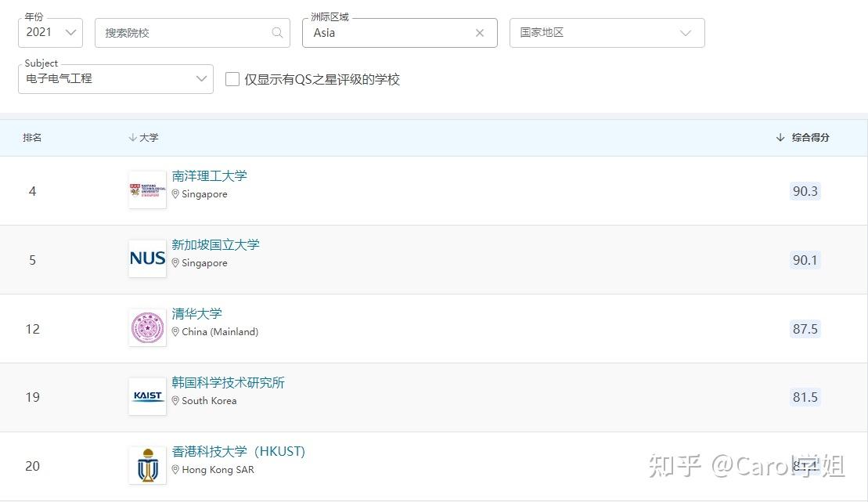This screenshot has height=502, width=868.
Task: Click the Nanyang Technological University logo
Action: click(x=147, y=190)
